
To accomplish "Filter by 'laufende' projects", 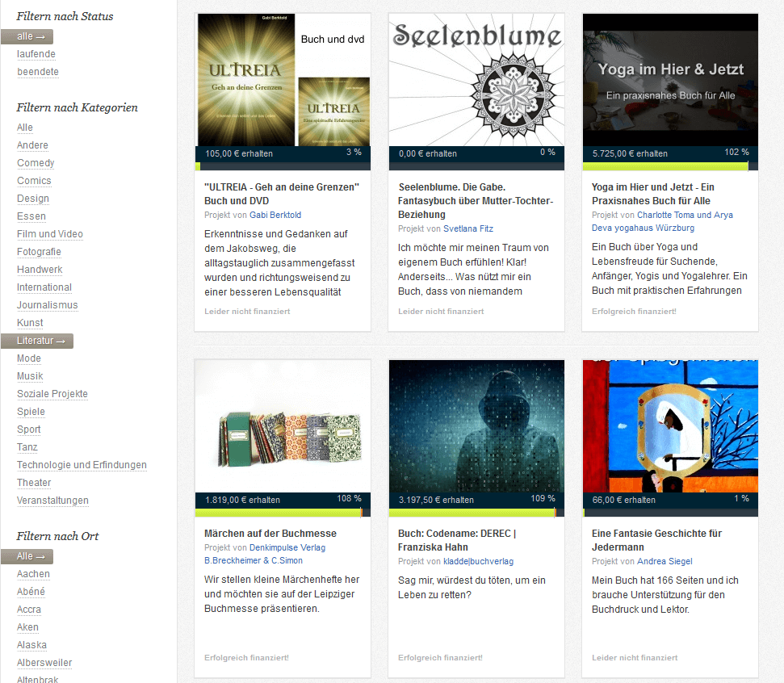I will 36,54.
